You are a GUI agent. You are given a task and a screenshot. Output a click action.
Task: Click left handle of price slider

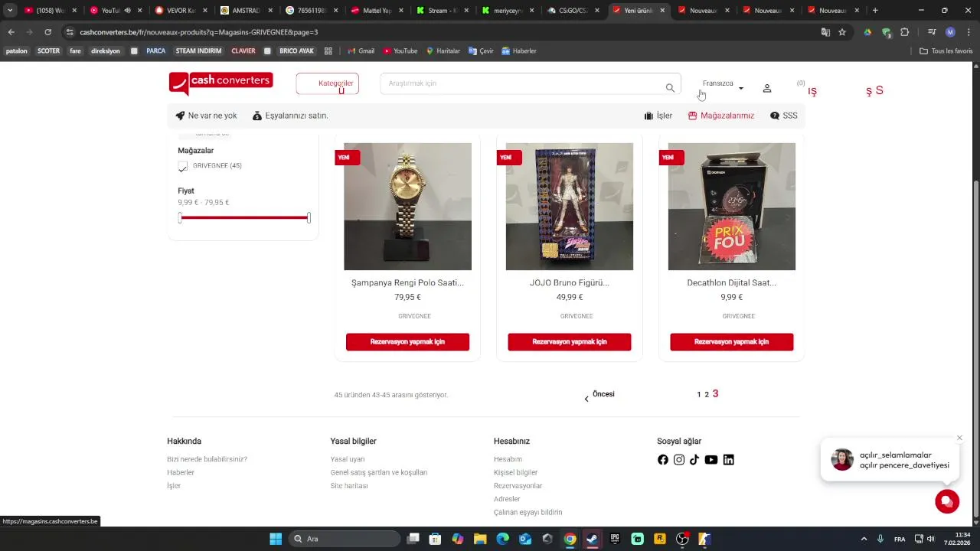180,218
